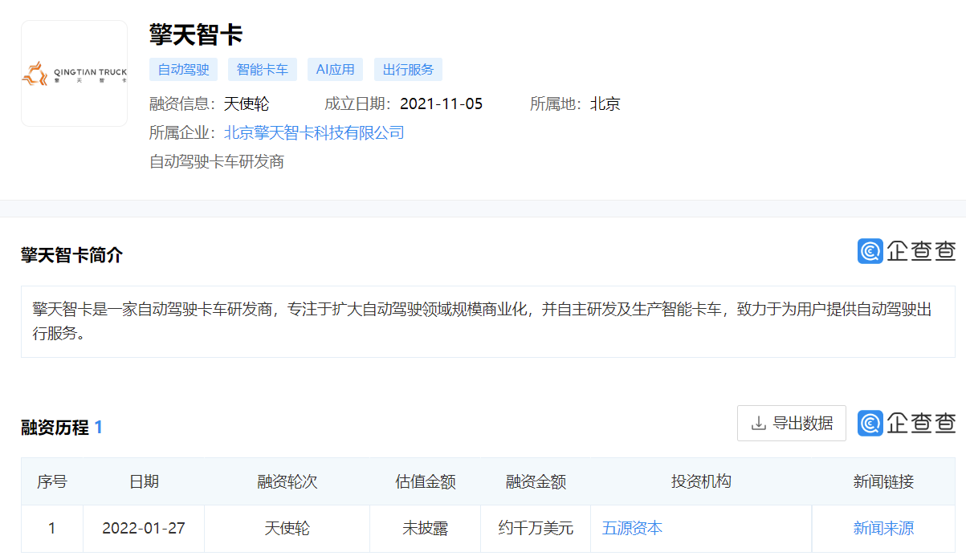
Task: Click the 擎天智卡 page title
Action: pos(196,34)
